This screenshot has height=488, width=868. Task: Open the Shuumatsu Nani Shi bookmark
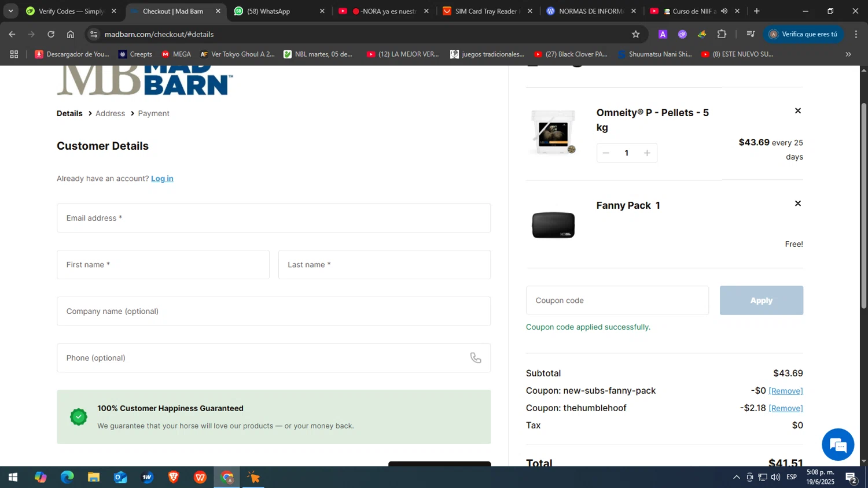tap(654, 54)
